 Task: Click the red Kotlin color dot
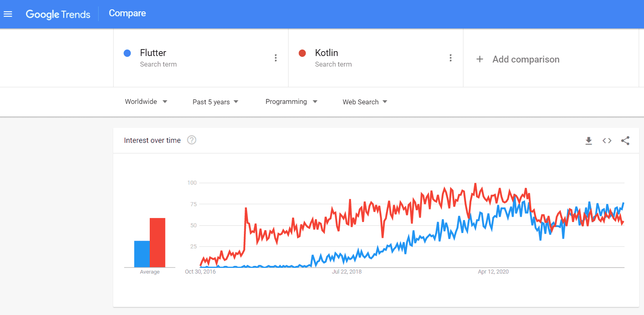[302, 53]
